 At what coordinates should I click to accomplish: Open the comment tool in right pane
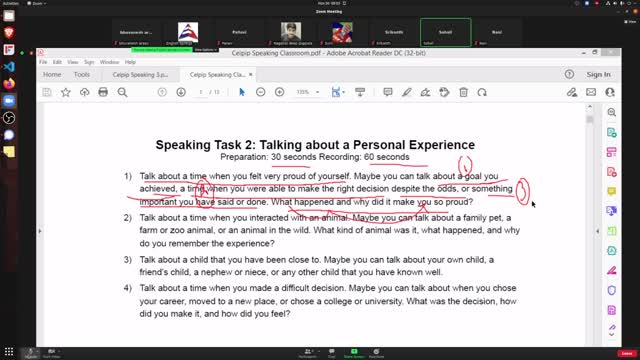pyautogui.click(x=611, y=191)
